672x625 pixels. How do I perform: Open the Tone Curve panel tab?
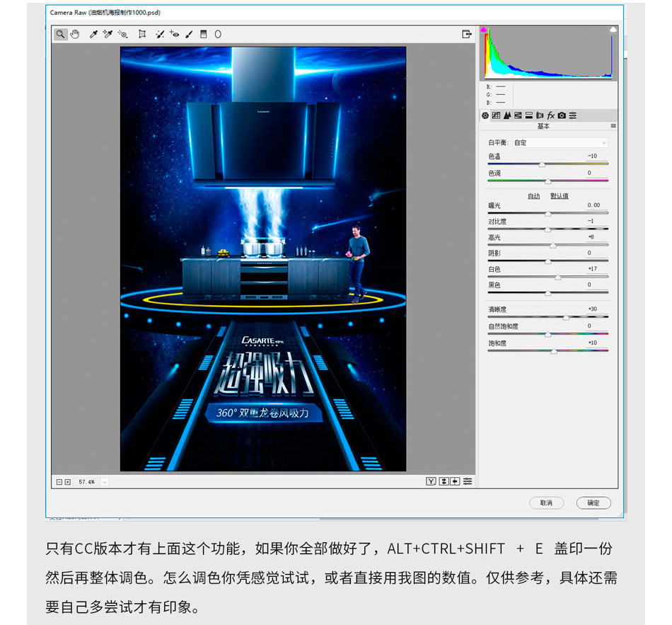tap(497, 115)
